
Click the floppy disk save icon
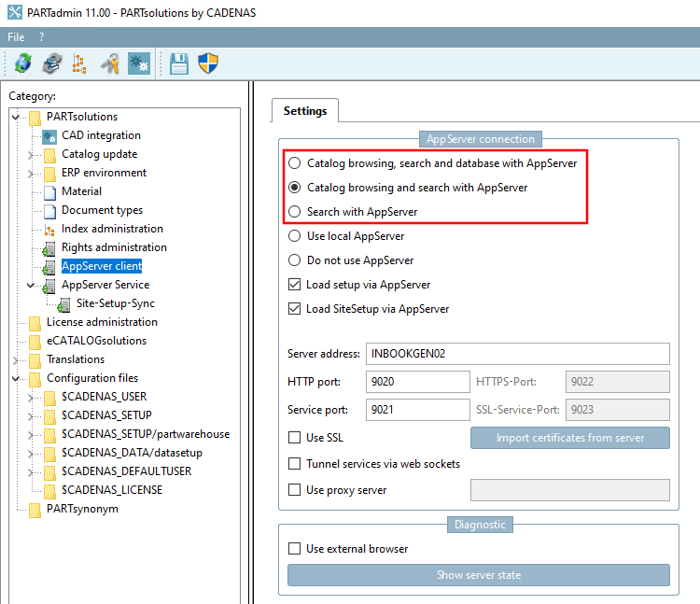click(x=179, y=63)
